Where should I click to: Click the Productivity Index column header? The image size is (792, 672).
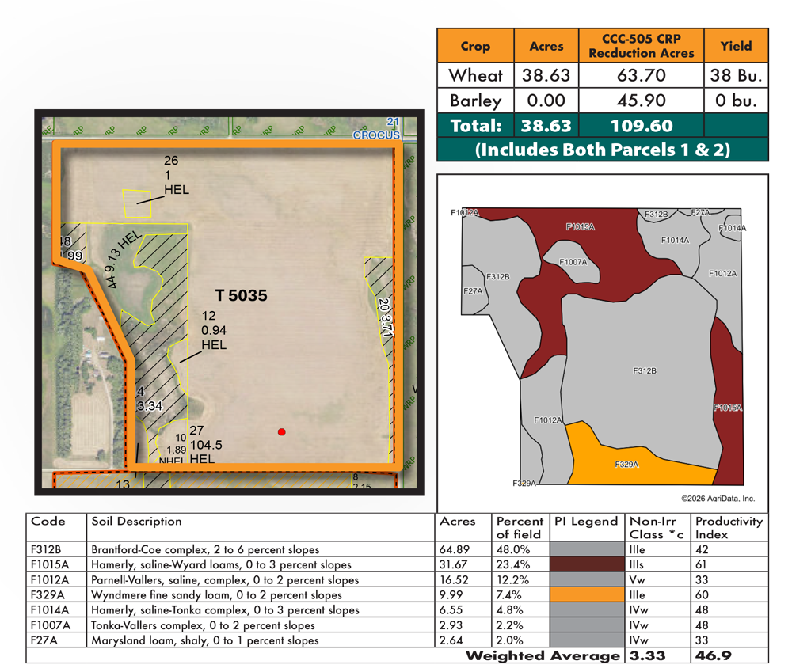[x=729, y=527]
